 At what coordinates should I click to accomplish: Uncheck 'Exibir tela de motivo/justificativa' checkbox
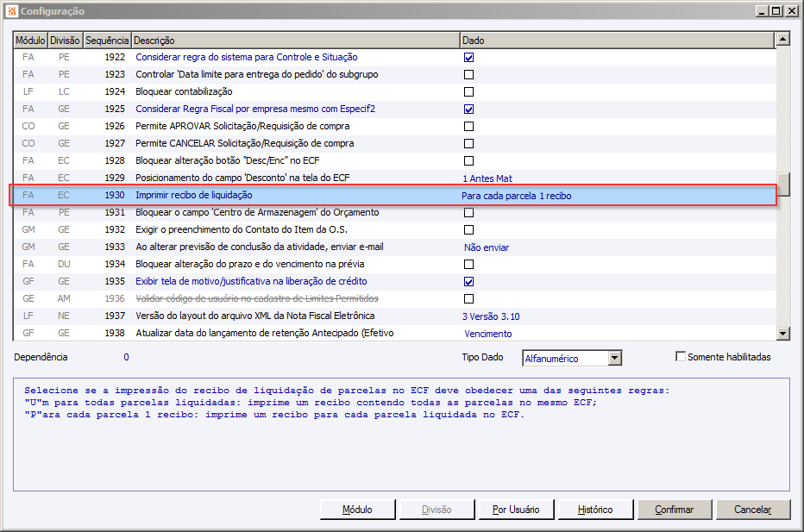tap(468, 281)
